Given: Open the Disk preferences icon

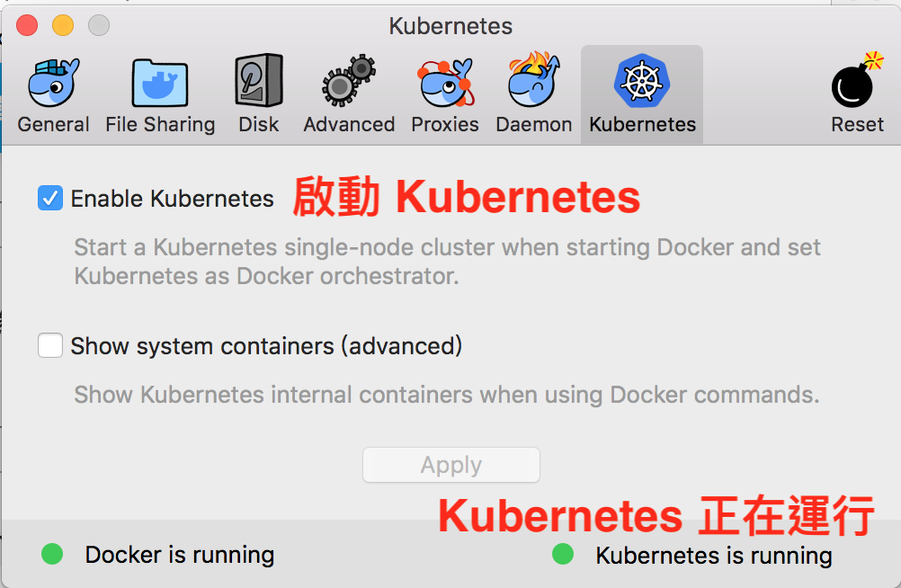Looking at the screenshot, I should [259, 81].
